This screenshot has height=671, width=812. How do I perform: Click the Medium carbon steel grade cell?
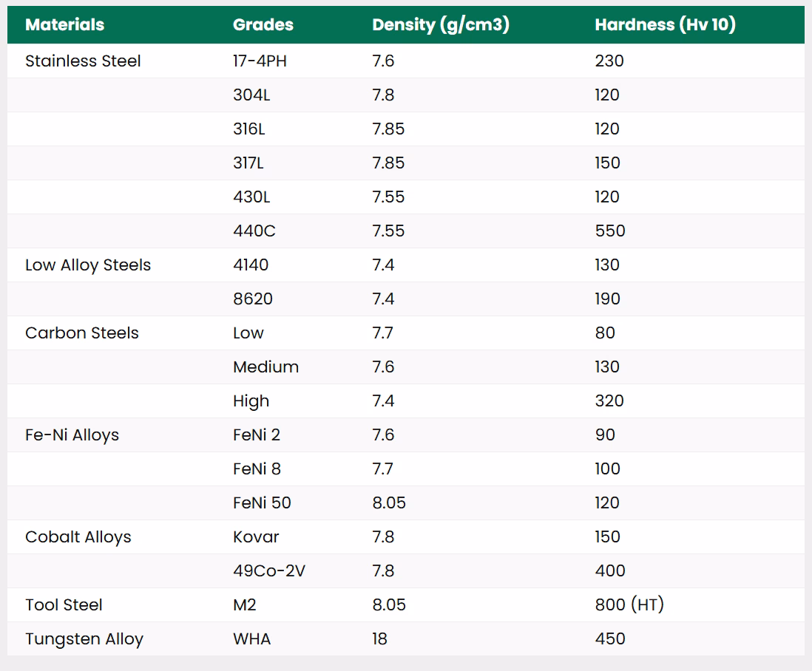[265, 367]
